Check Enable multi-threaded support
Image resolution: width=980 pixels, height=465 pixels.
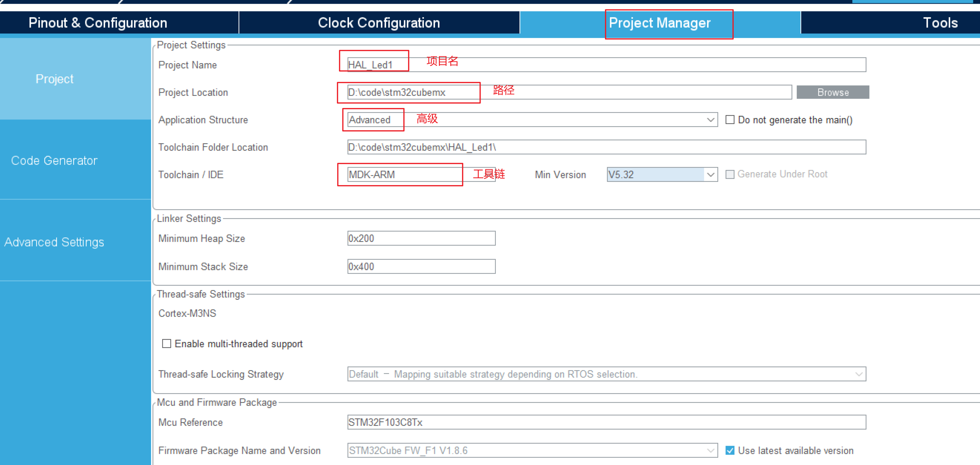[x=167, y=344]
